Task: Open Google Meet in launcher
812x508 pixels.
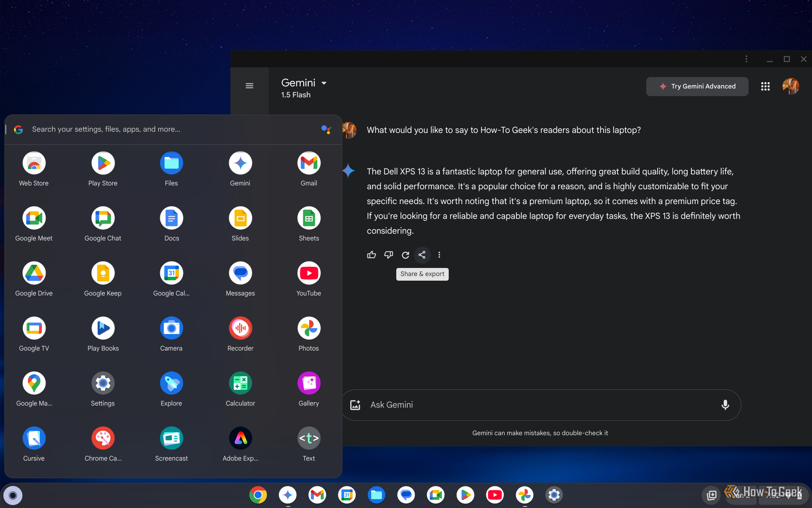Action: click(x=34, y=218)
